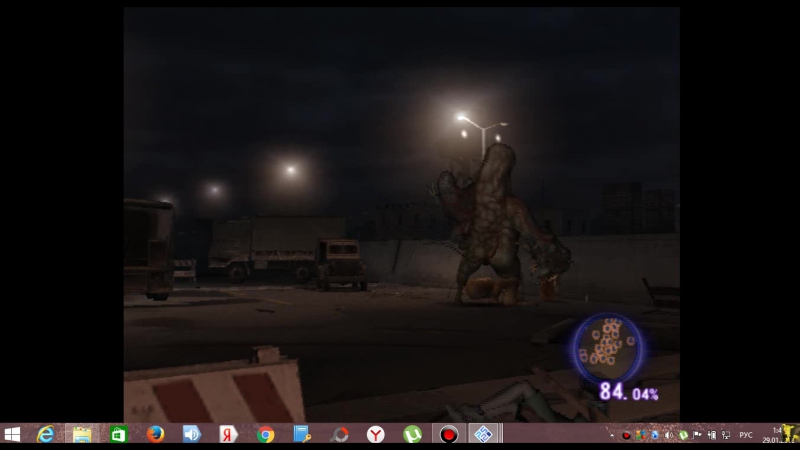
Task: Launch Google Chrome from taskbar
Action: [x=265, y=435]
